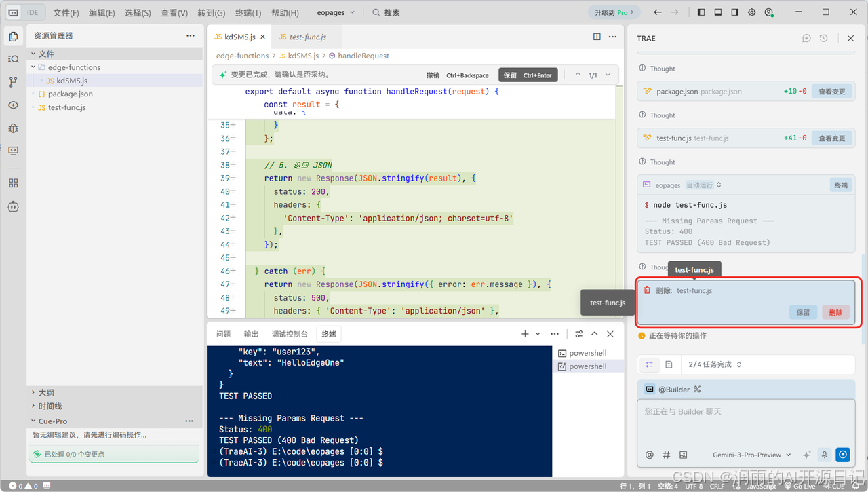Open Explorer panel more actions menu
This screenshot has height=492, width=868.
(191, 36)
